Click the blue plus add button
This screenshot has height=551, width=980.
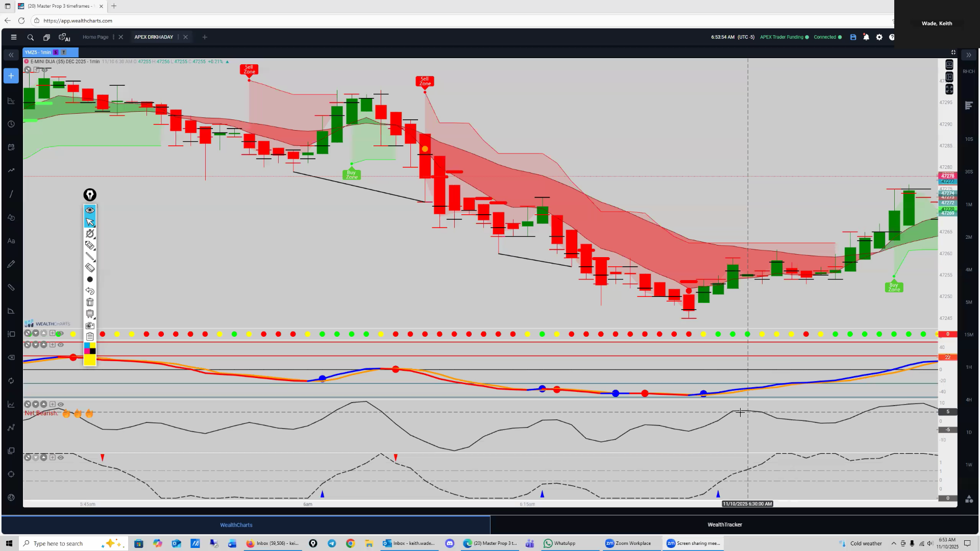click(x=11, y=76)
